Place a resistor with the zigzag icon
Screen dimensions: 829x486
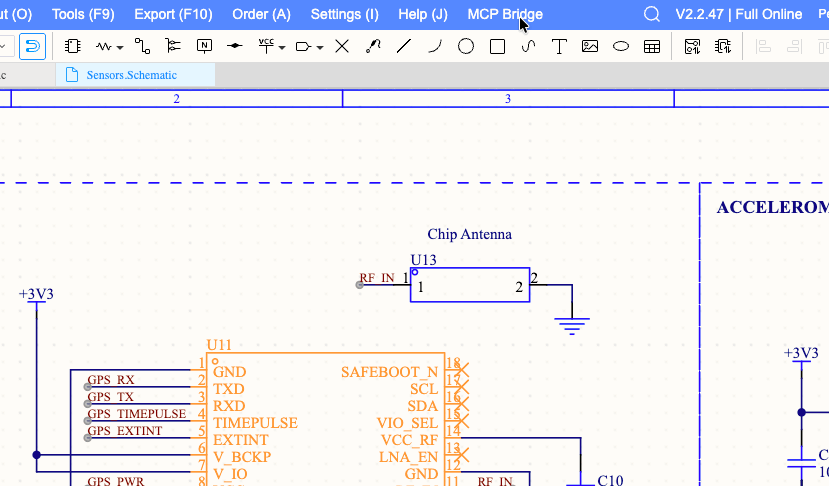[104, 47]
